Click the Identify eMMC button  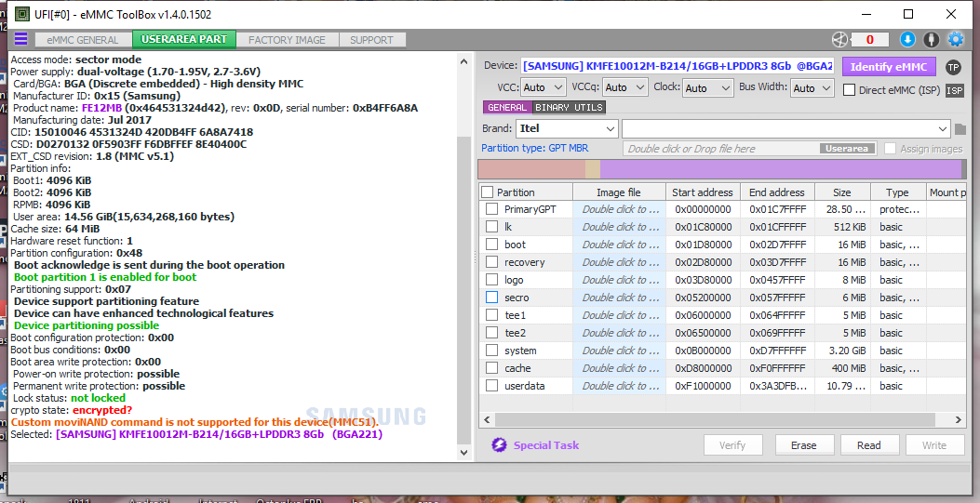click(889, 67)
